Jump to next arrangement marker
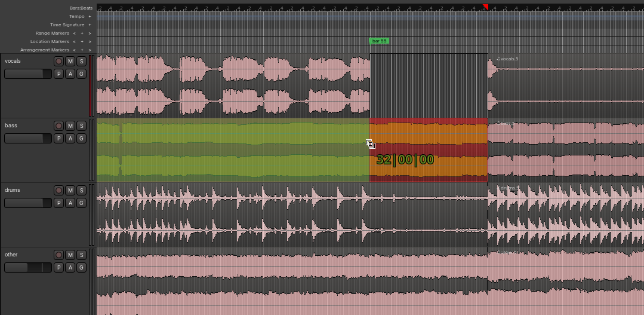The width and height of the screenshot is (644, 315). 90,50
